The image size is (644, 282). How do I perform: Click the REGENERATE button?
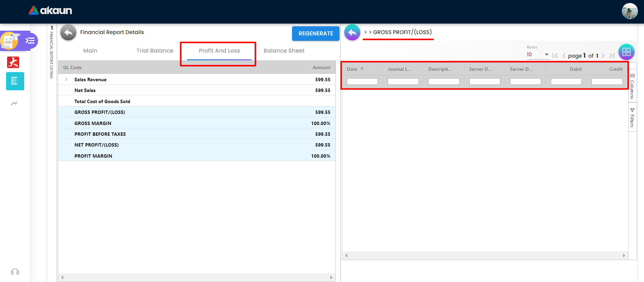coord(316,33)
